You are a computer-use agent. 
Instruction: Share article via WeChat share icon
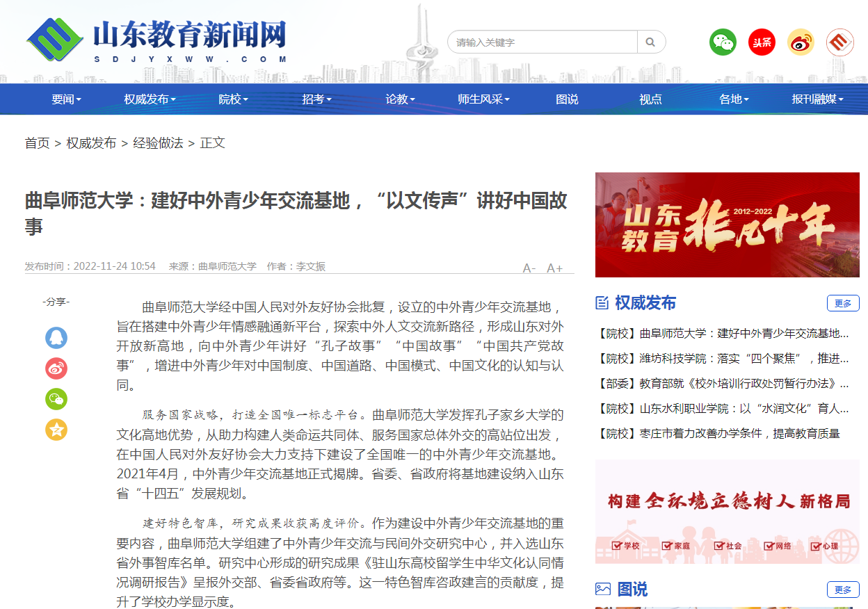pos(56,399)
